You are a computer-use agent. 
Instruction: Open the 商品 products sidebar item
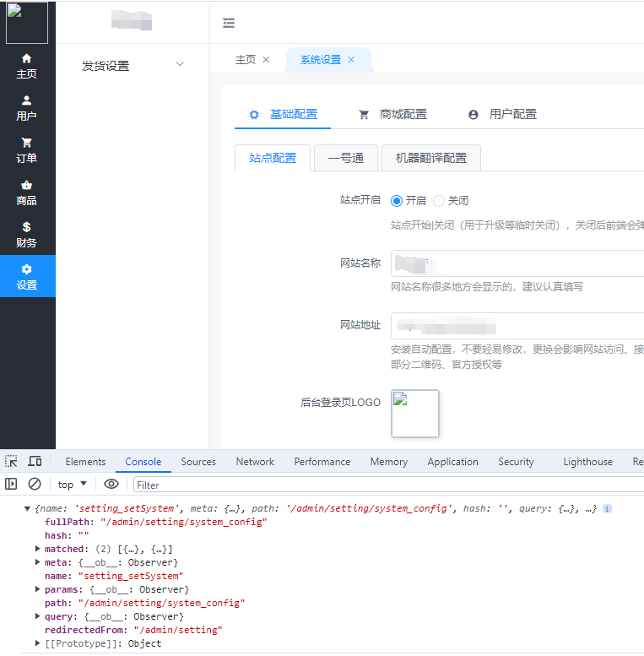tap(27, 192)
